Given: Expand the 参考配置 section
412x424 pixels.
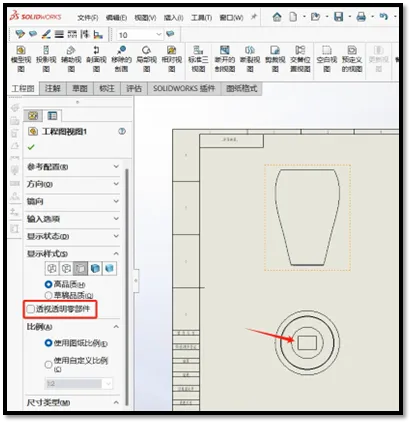Looking at the screenshot, I should (73, 167).
